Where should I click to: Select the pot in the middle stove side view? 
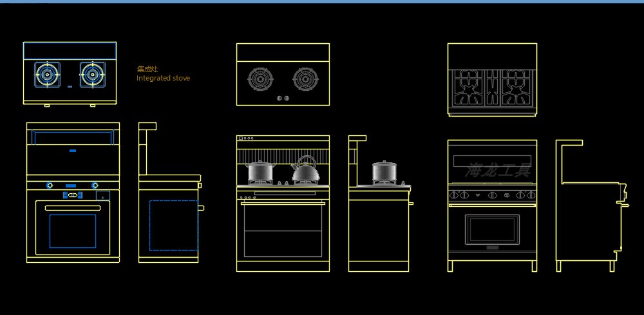coord(384,171)
